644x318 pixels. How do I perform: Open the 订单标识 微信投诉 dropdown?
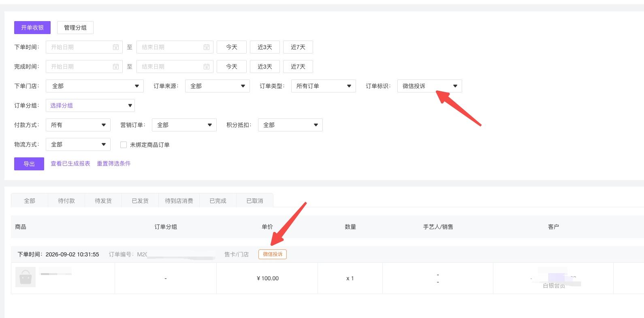430,86
